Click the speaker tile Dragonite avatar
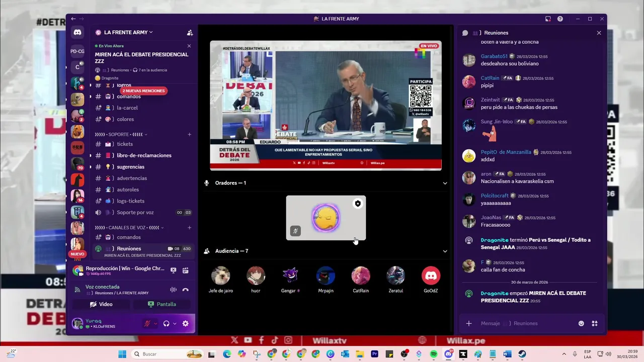This screenshot has height=362, width=644. pos(326,218)
